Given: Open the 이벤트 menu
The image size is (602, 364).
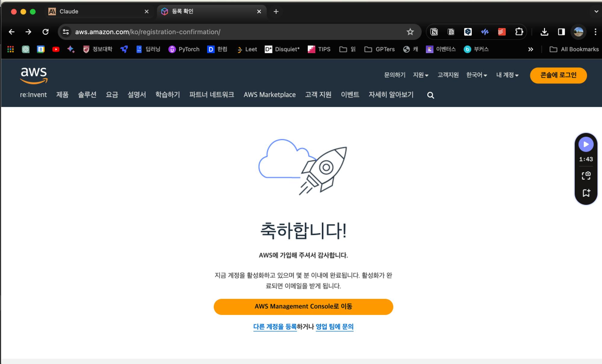Looking at the screenshot, I should click(x=350, y=95).
